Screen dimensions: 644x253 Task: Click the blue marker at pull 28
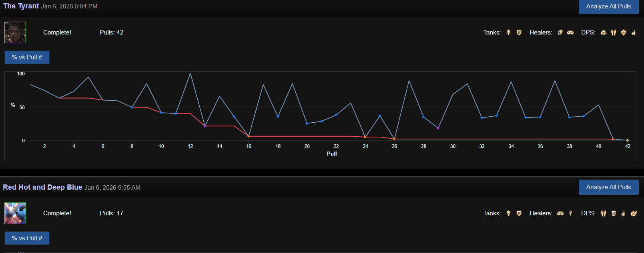[423, 117]
